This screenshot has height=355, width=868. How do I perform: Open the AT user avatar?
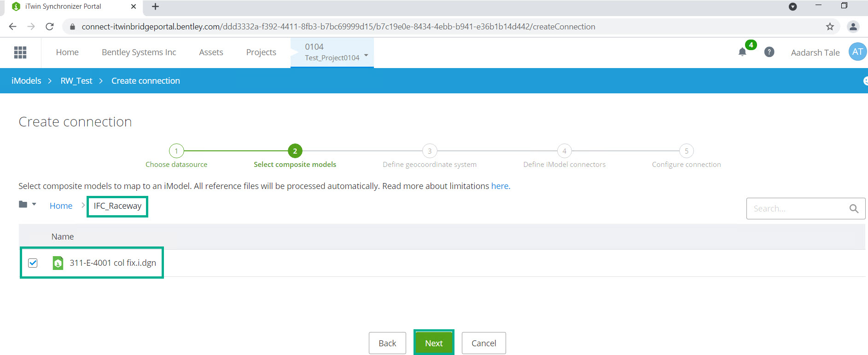point(857,52)
